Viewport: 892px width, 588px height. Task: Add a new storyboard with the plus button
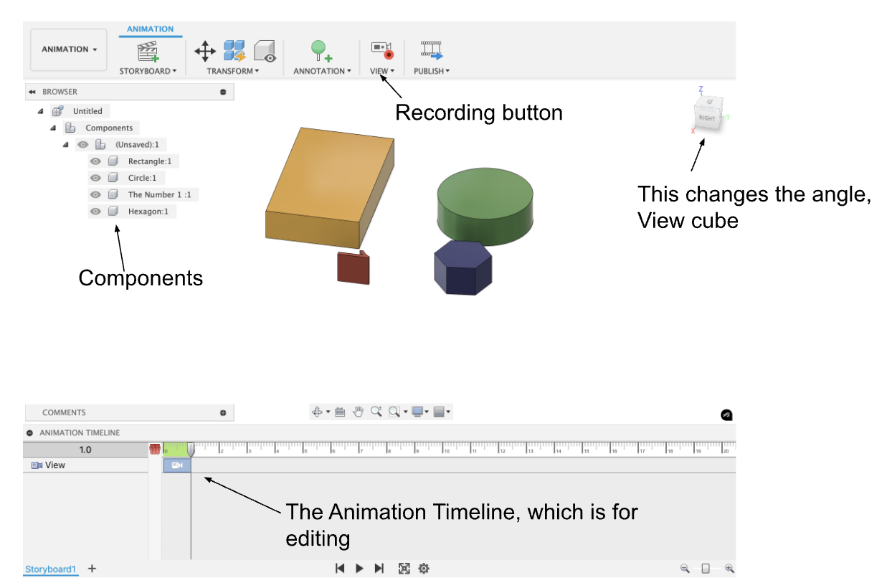[x=92, y=569]
